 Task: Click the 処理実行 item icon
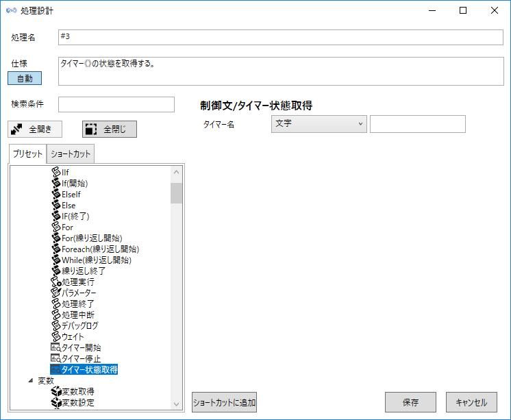(55, 282)
